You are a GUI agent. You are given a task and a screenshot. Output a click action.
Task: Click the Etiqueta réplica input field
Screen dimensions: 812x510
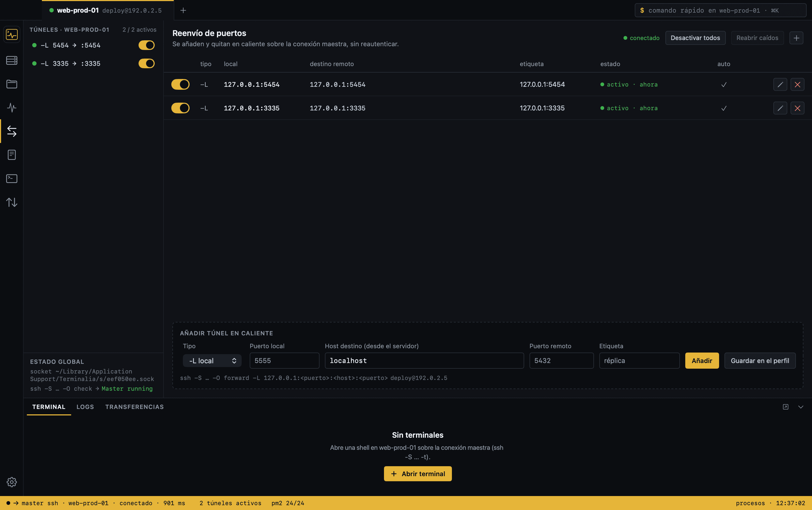pyautogui.click(x=639, y=361)
